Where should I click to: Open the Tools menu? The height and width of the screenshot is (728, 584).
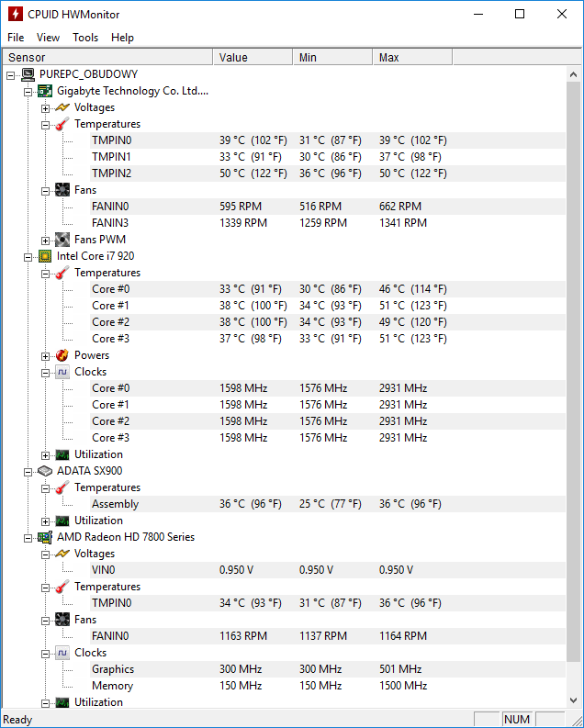[85, 38]
